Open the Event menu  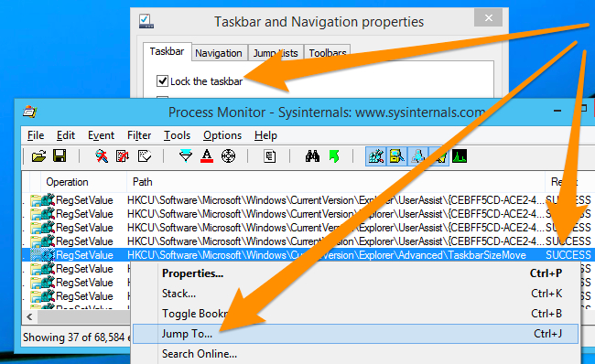coord(101,135)
